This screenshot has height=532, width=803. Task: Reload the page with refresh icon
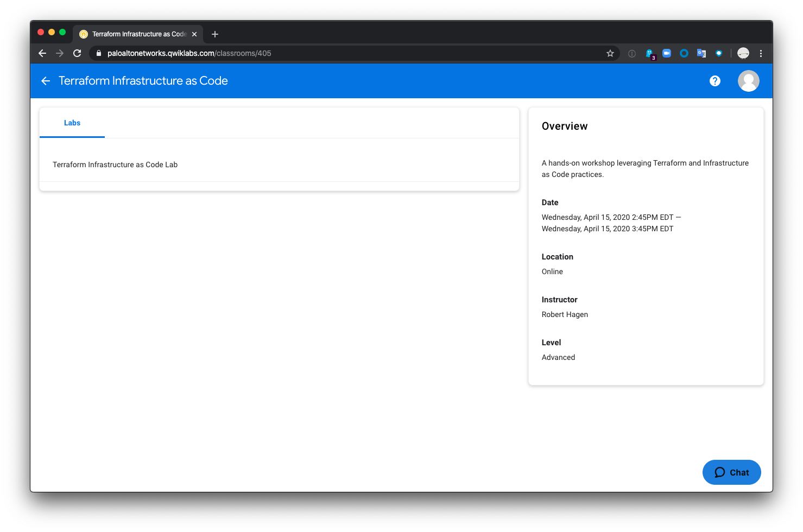click(77, 53)
